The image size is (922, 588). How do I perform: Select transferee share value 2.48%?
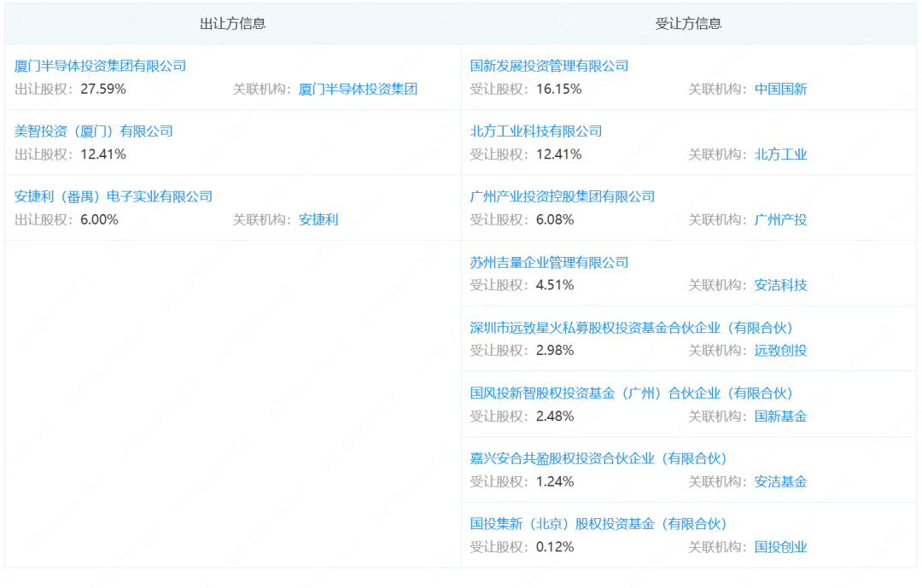tap(555, 416)
